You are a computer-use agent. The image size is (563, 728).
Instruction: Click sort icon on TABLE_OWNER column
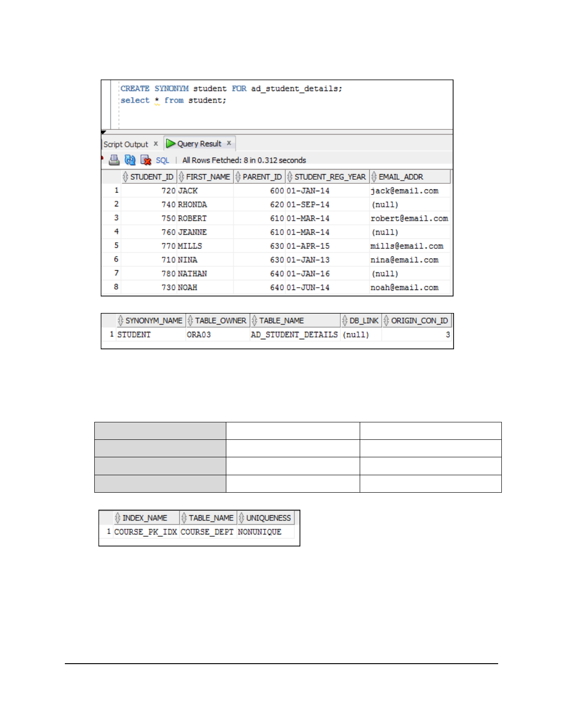pos(190,320)
